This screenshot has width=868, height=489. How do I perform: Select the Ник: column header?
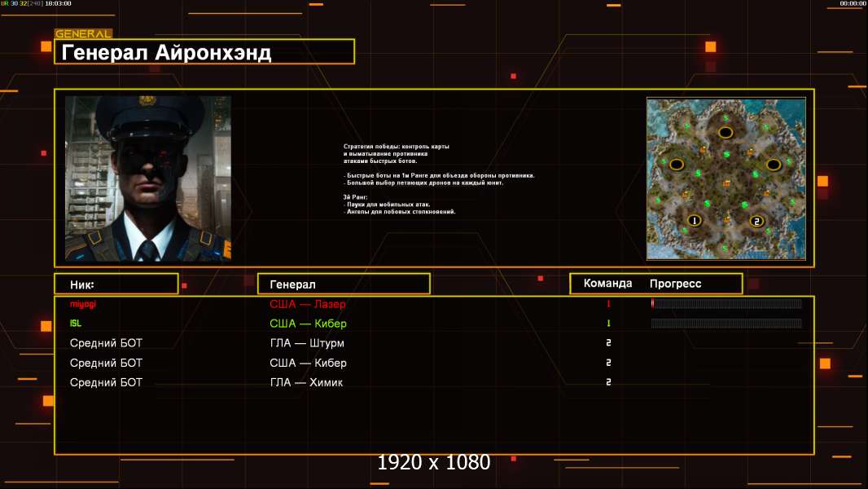[116, 284]
